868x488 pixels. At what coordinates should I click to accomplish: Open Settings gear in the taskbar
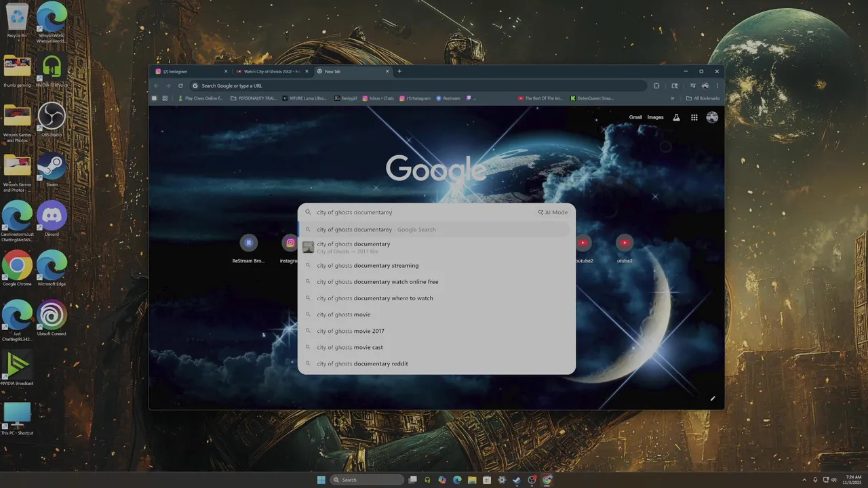pyautogui.click(x=502, y=480)
